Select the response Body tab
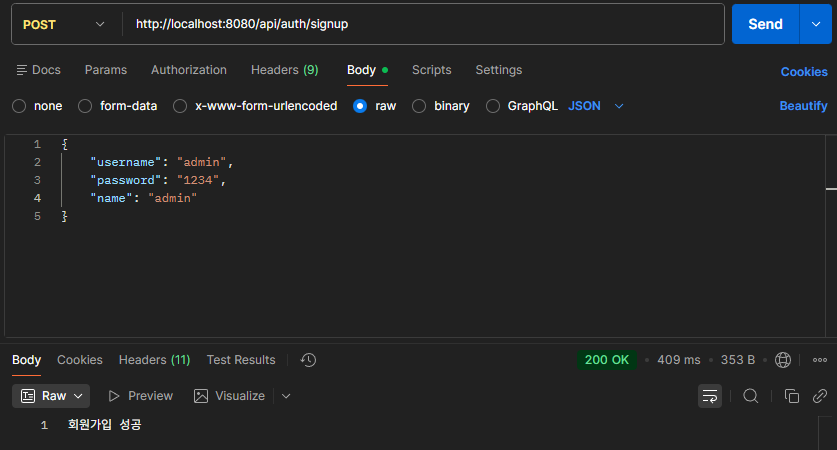837x450 pixels. point(26,360)
